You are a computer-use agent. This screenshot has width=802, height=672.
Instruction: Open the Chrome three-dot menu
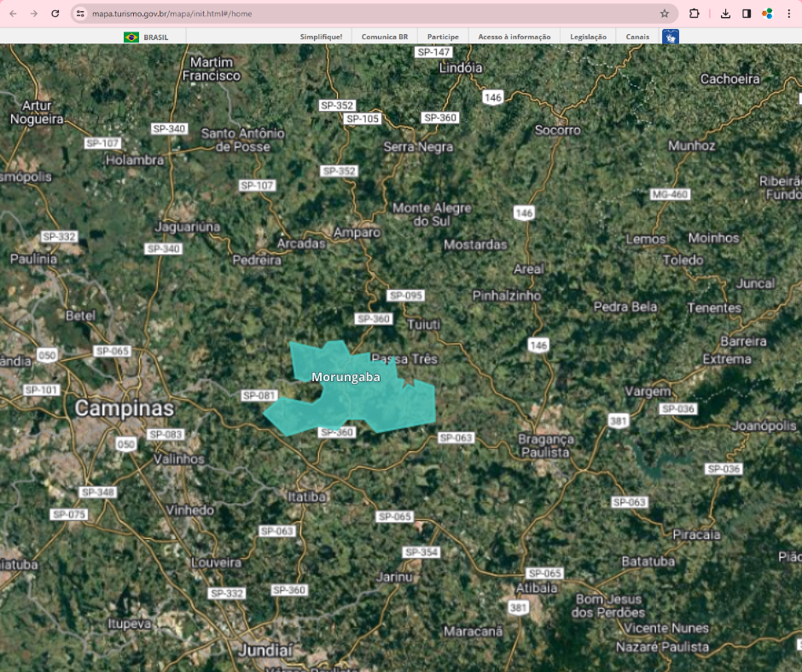click(x=788, y=14)
